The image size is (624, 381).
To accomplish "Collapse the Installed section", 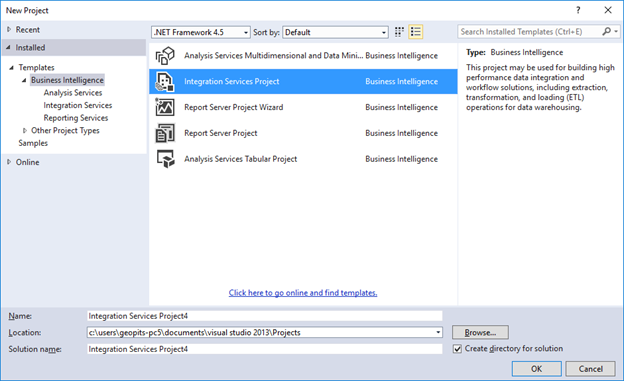I will point(8,47).
